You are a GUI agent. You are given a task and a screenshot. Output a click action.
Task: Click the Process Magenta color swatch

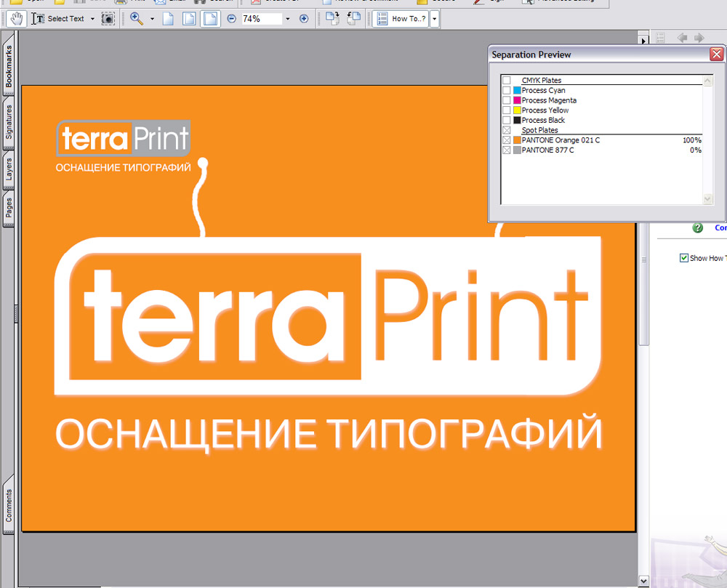tap(517, 100)
